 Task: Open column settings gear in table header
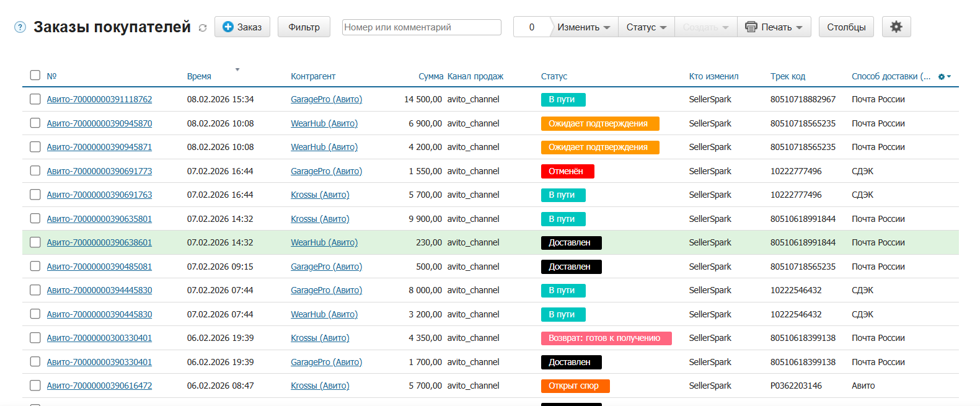coord(944,76)
